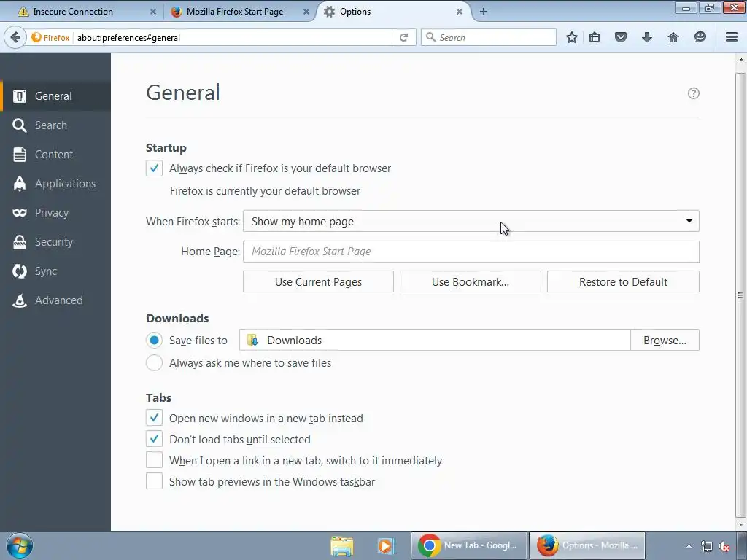Screen dimensions: 747x560
Task: Select the Firefox Options taskbar window
Action: [x=587, y=545]
